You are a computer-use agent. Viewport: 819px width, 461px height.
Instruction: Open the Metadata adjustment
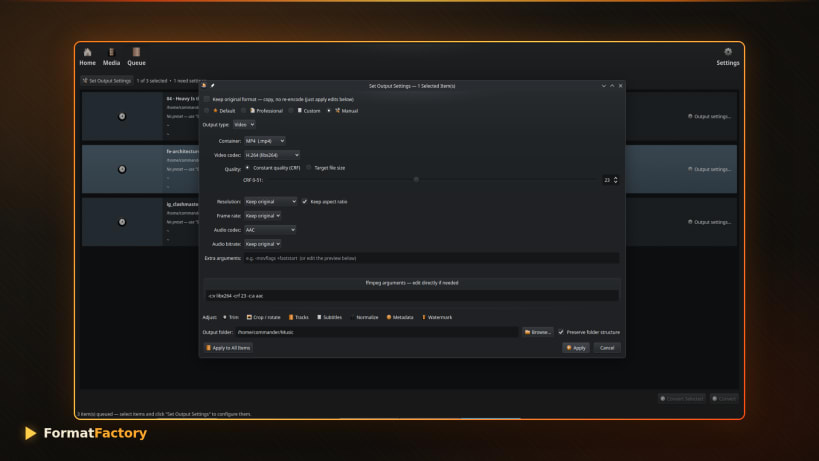pos(400,317)
